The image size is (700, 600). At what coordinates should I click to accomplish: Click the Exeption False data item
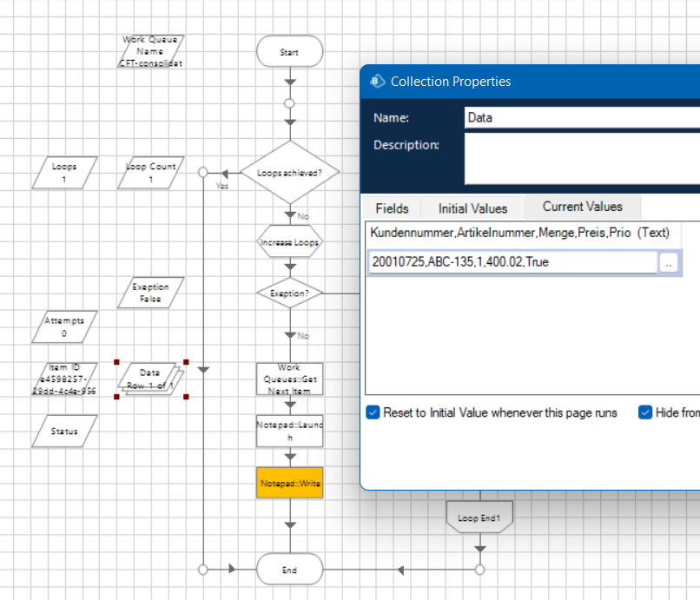[151, 293]
